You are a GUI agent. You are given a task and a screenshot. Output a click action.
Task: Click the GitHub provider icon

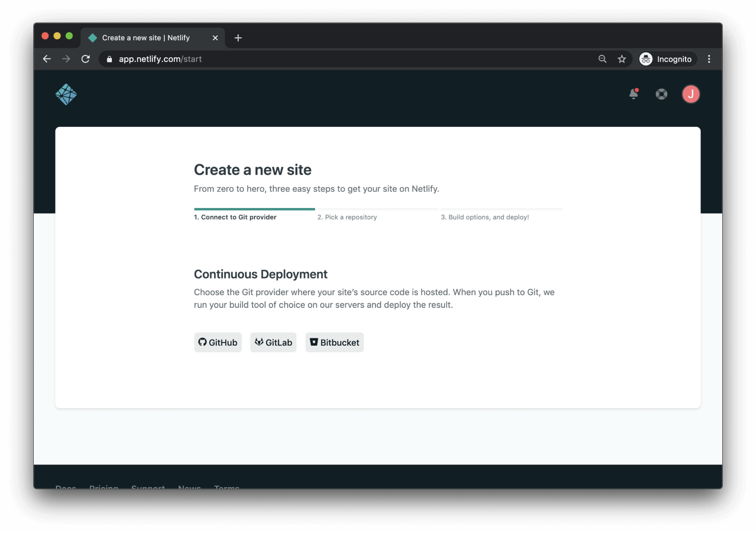[x=203, y=342]
